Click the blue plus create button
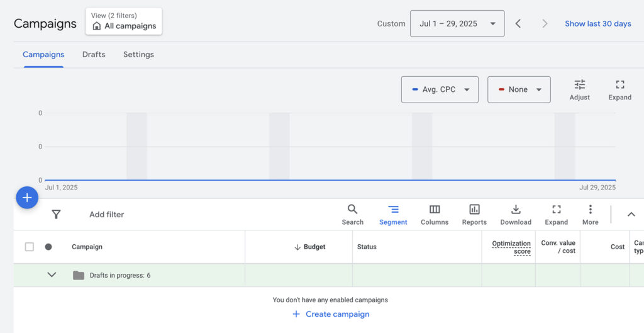 (27, 198)
